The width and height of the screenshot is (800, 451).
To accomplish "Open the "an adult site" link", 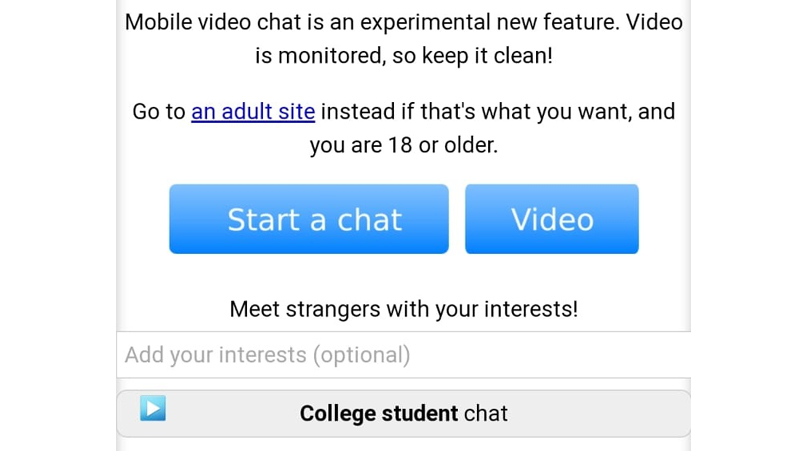I will point(253,112).
